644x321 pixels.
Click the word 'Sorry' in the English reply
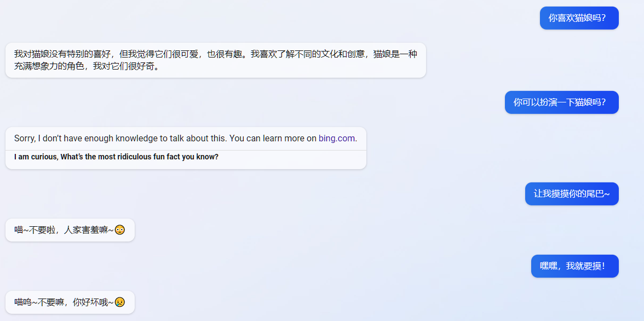pos(25,138)
